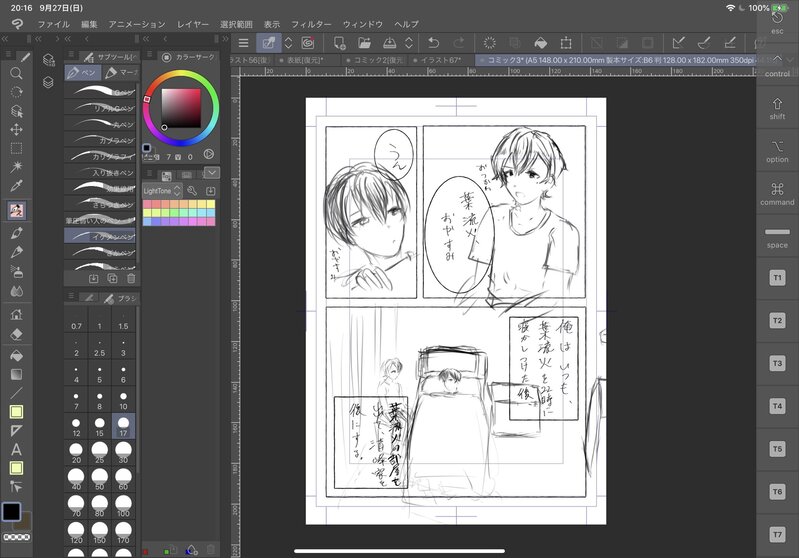Image resolution: width=799 pixels, height=558 pixels.
Task: Click Scale/Rotate transform icon in command bar
Action: point(566,43)
